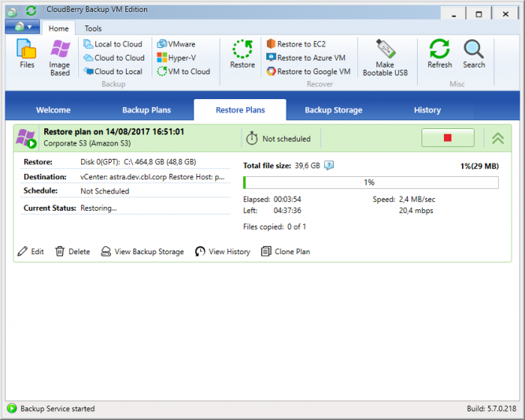Switch to the Backup Plans tab
Image resolution: width=525 pixels, height=420 pixels.
point(146,110)
